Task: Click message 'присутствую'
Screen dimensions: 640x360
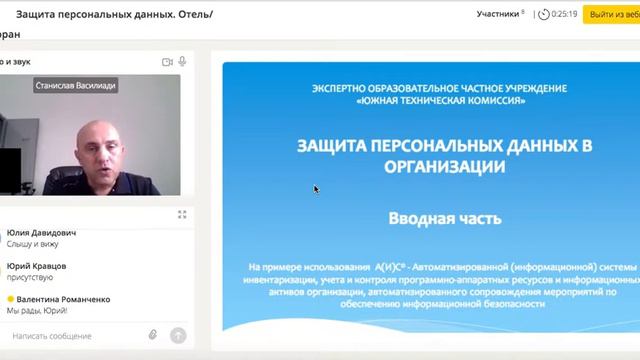Action: [30, 277]
